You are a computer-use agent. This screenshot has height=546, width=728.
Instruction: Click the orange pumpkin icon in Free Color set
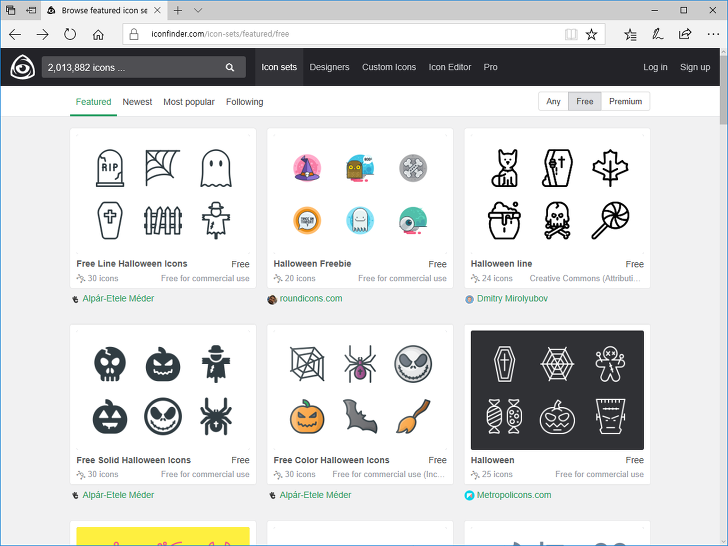coord(307,416)
